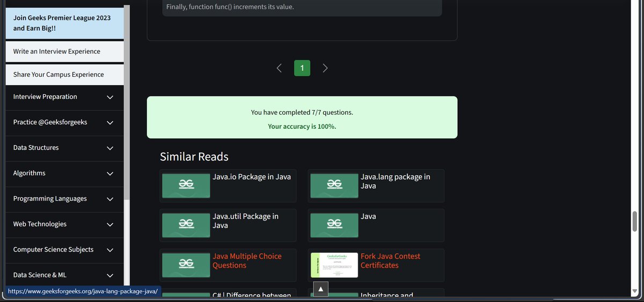The height and width of the screenshot is (302, 644).
Task: Open Java Multiple Choice Questions link
Action: pos(247,261)
